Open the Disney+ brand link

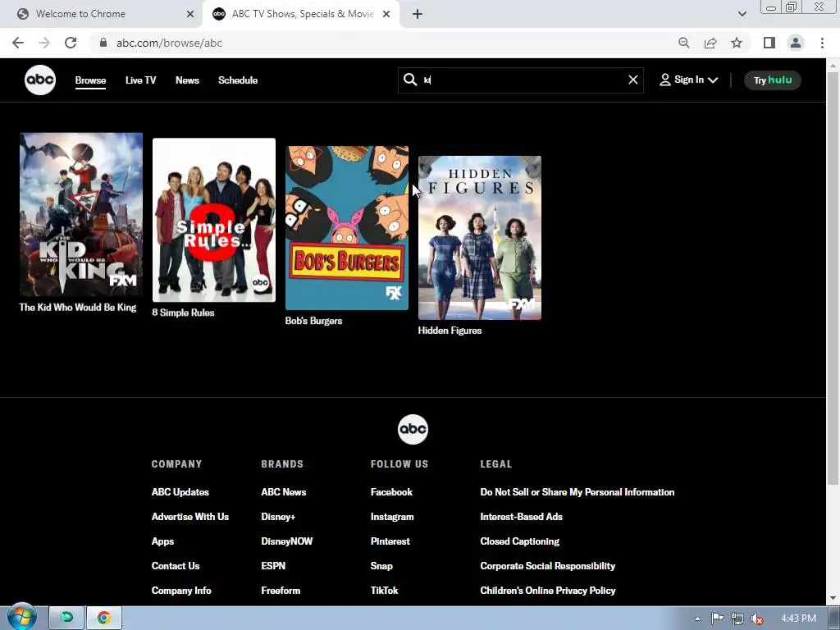pyautogui.click(x=279, y=517)
